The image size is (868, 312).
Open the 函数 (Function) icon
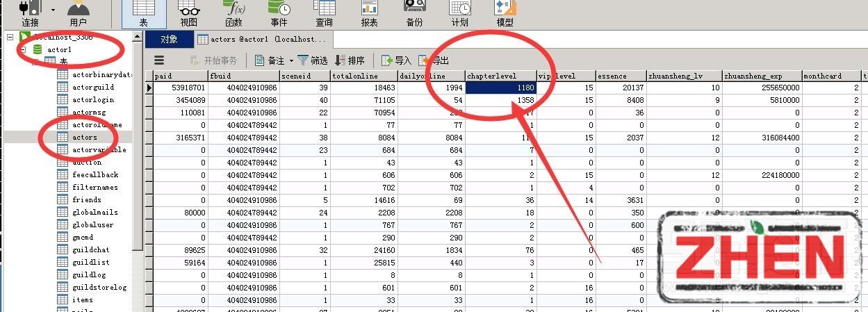point(234,13)
